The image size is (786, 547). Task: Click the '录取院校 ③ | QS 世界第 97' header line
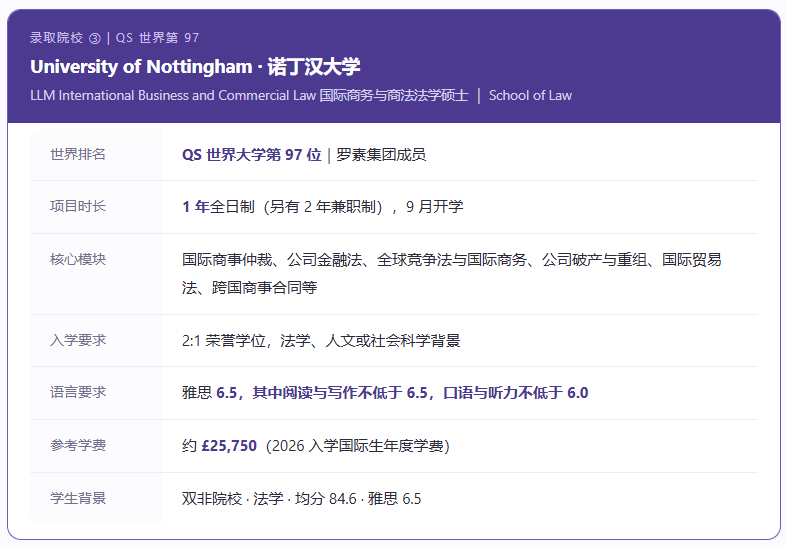(x=114, y=38)
